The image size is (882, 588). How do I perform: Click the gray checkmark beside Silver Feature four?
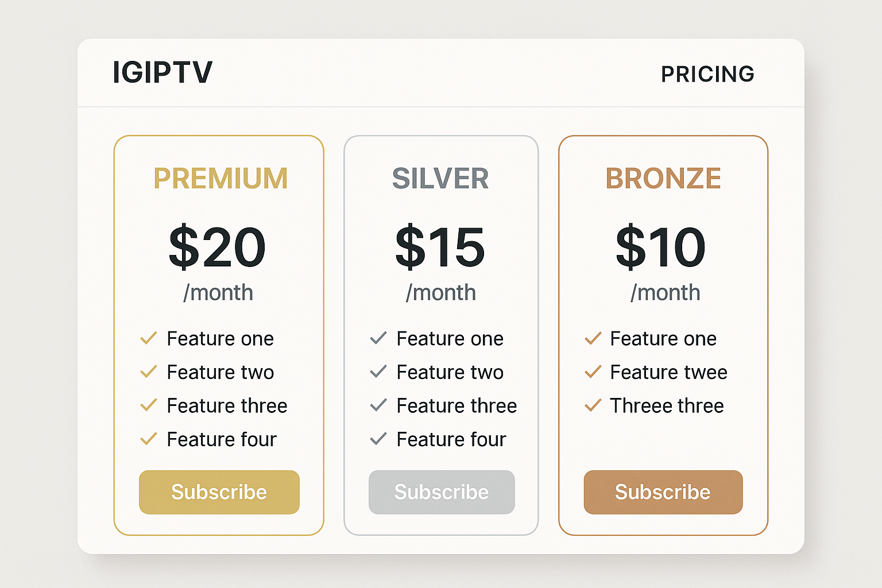(x=378, y=439)
